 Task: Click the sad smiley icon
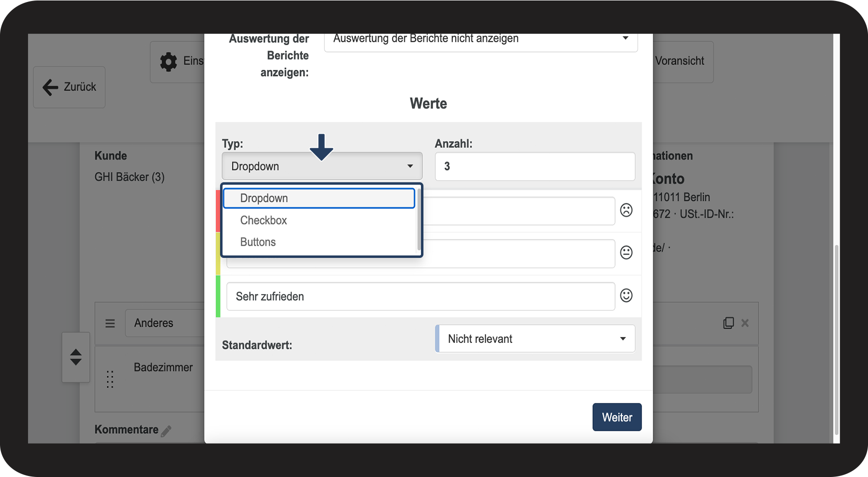click(x=626, y=210)
